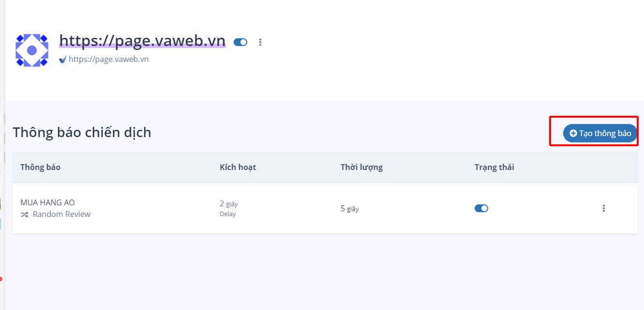Click the "Thông báo" column header
This screenshot has height=310, width=644.
coord(40,167)
